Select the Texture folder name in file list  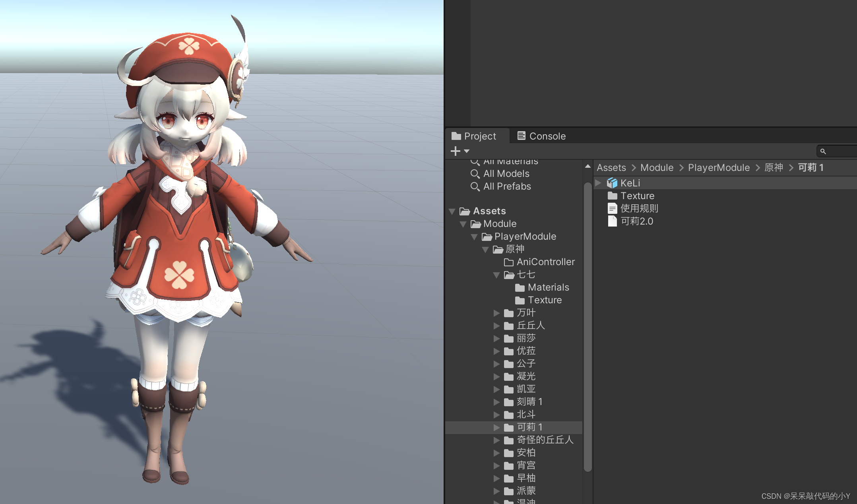(637, 196)
